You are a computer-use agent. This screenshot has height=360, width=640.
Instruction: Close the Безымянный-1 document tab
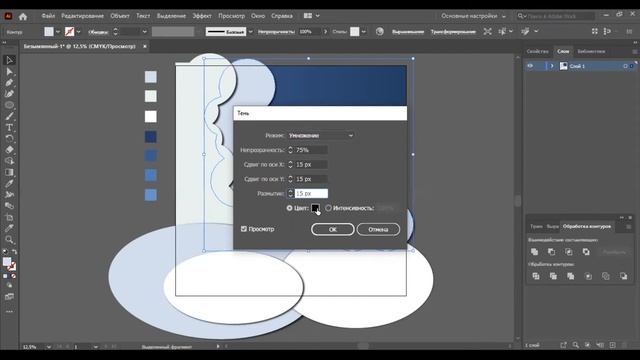click(x=144, y=47)
